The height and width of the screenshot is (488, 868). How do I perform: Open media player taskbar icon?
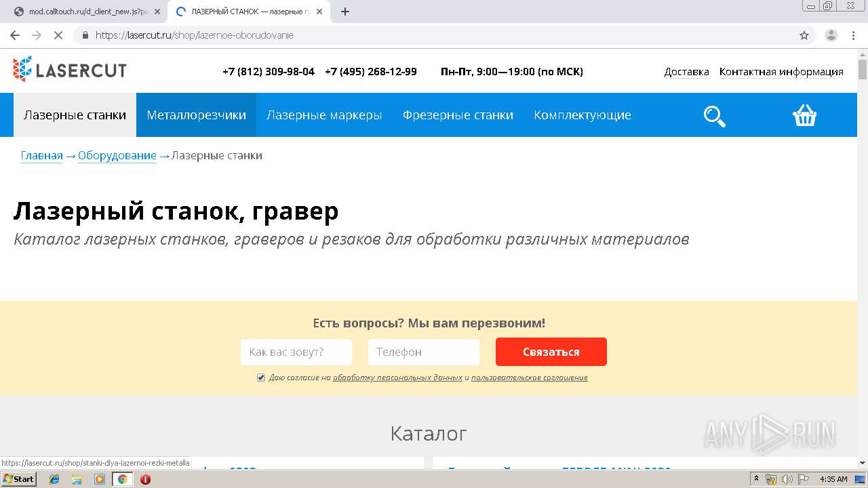tap(100, 479)
